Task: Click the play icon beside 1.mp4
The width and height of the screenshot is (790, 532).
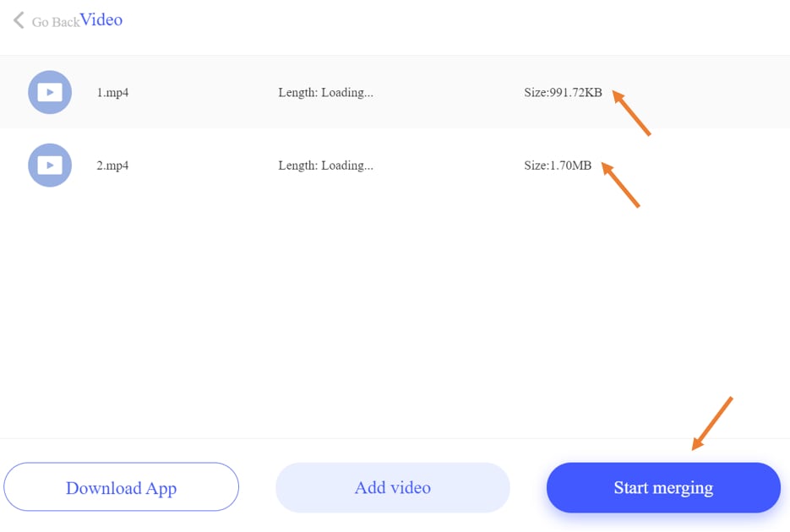Action: click(50, 92)
